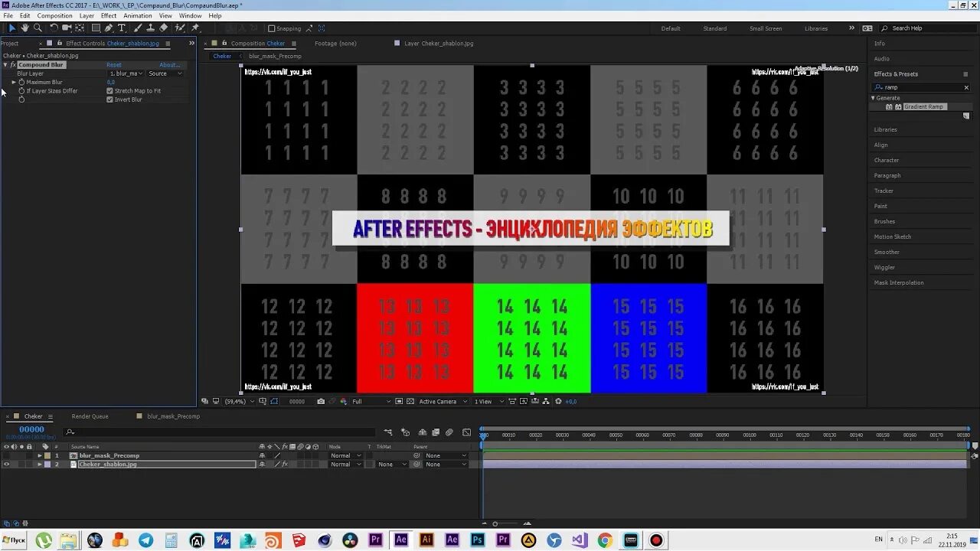The height and width of the screenshot is (551, 980).
Task: Click the Frame Blending icon in timeline
Action: coord(436,432)
